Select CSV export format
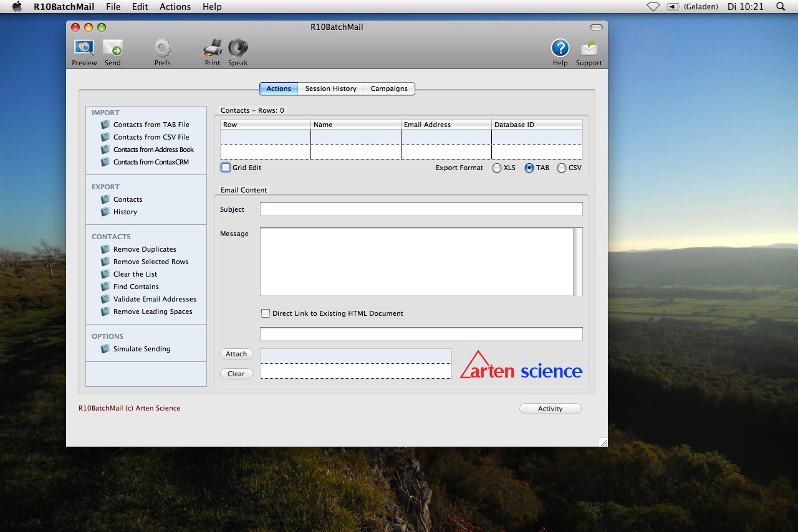 pos(562,168)
